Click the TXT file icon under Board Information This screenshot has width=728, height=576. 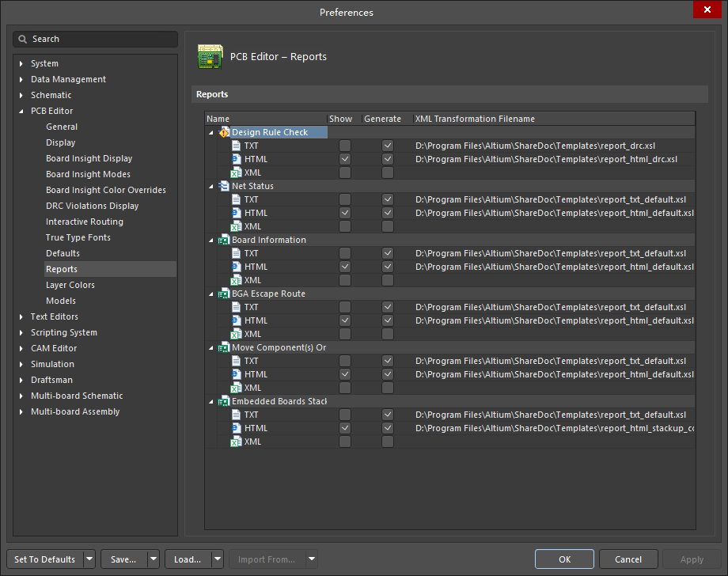[x=237, y=253]
